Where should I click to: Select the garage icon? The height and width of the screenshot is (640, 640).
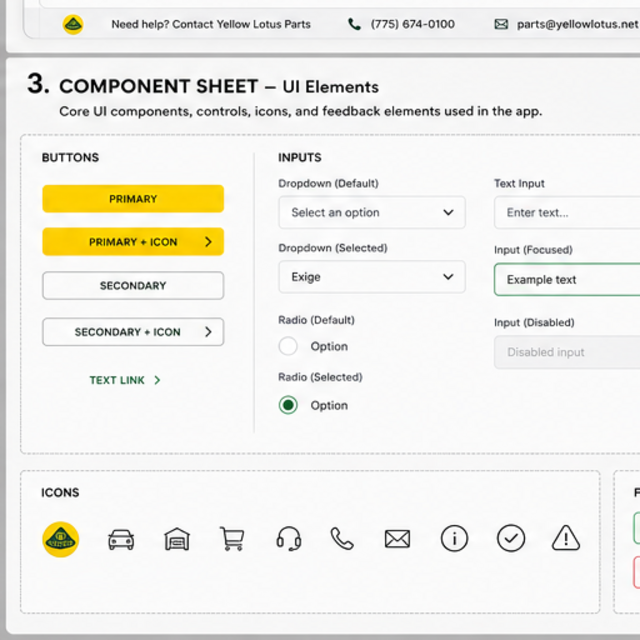click(177, 539)
